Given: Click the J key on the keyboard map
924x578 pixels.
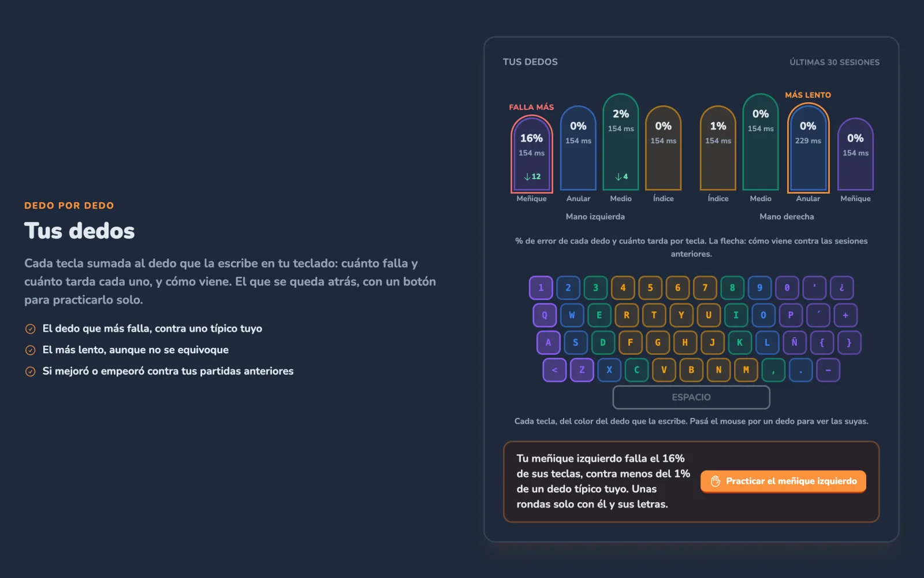Looking at the screenshot, I should coord(712,342).
